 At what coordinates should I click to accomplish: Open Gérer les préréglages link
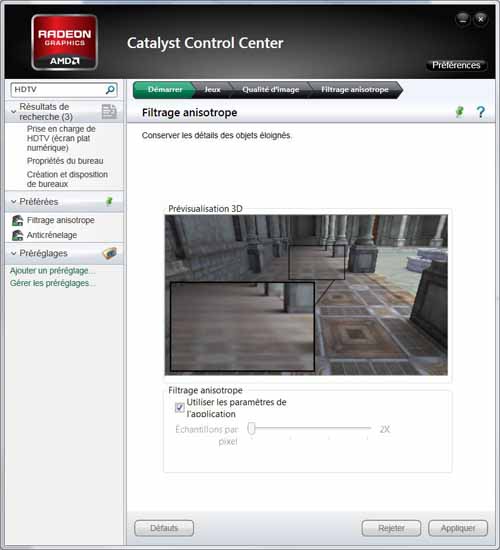pos(53,283)
